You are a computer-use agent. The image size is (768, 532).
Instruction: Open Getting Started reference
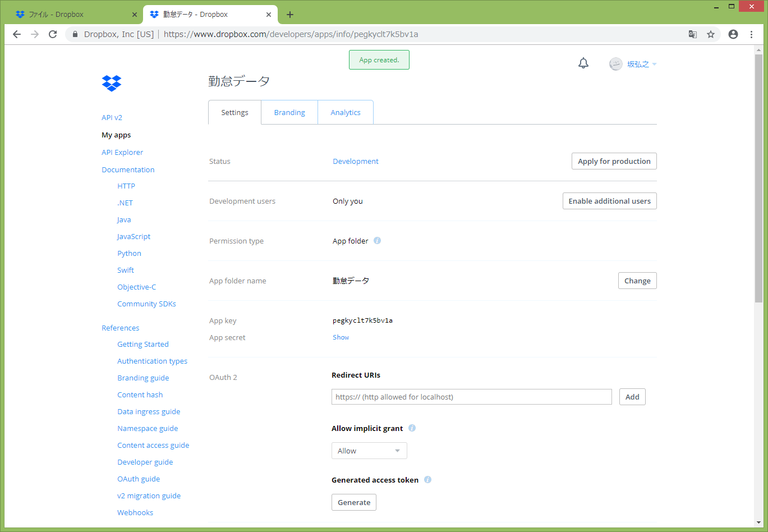143,344
